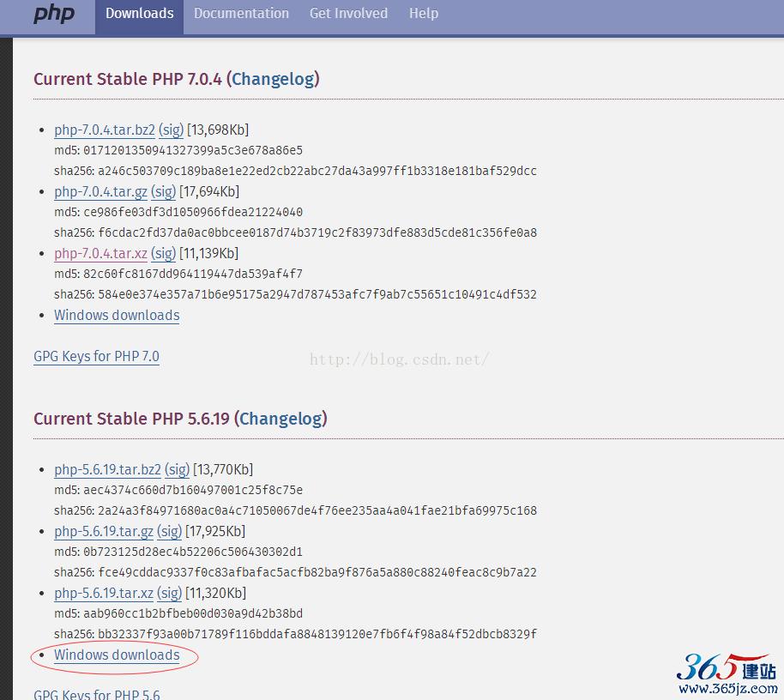The image size is (784, 700).
Task: Click the Current Stable PHP 7.0.4 heading
Action: click(177, 79)
